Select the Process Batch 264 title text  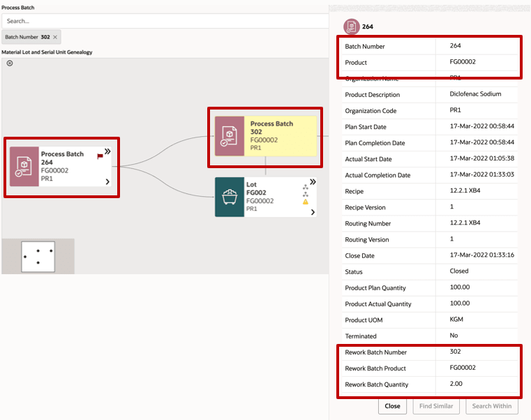click(62, 158)
